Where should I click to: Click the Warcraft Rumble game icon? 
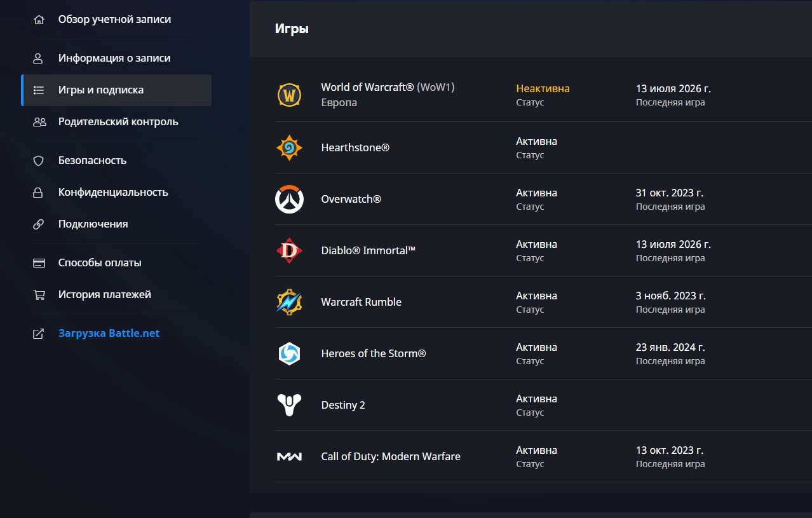[x=289, y=302]
